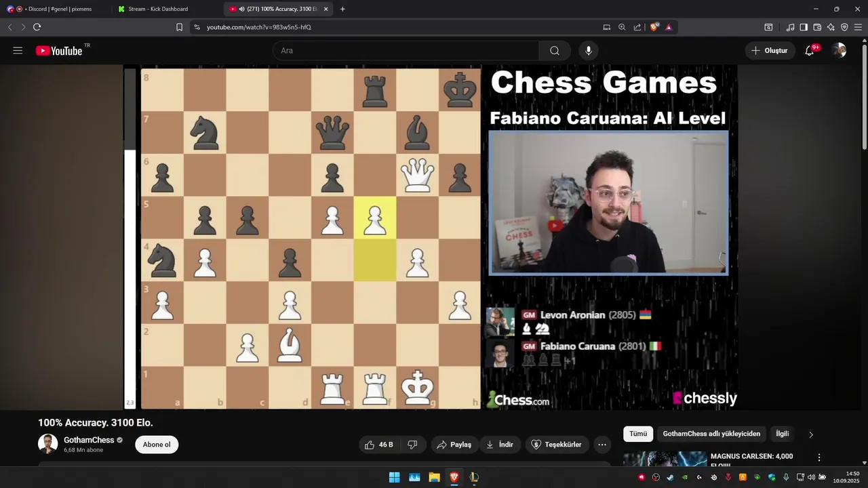Open League of Legends taskbar icon
Image resolution: width=868 pixels, height=488 pixels.
(x=474, y=477)
